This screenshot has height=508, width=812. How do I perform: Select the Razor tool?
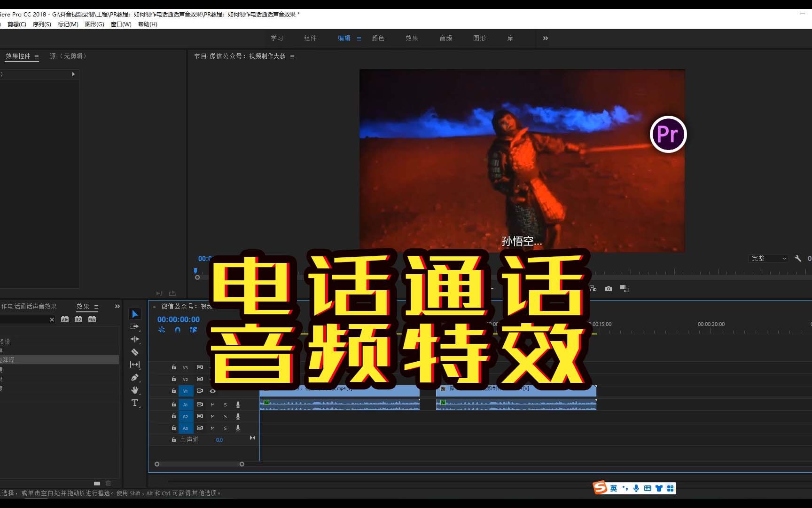pyautogui.click(x=135, y=352)
